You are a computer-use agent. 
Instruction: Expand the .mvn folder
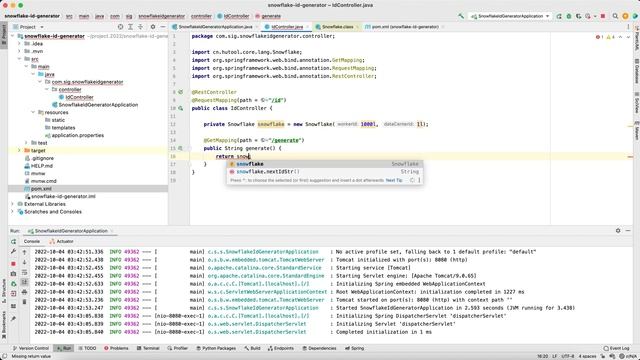pos(19,51)
